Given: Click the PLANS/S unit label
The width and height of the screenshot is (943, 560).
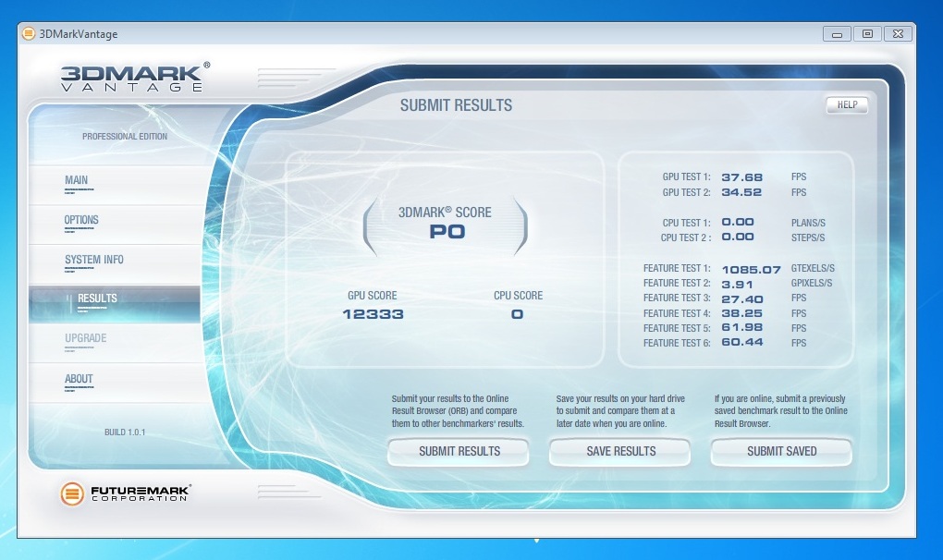Looking at the screenshot, I should pyautogui.click(x=808, y=223).
